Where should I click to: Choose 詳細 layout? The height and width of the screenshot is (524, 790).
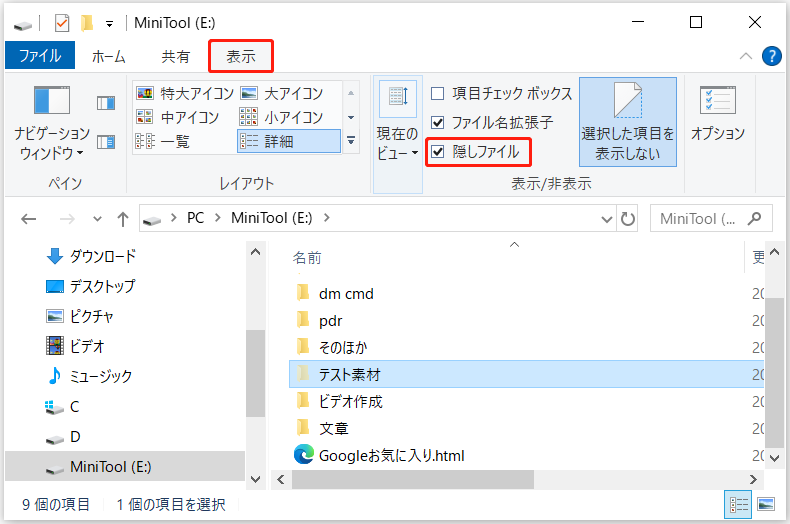(x=289, y=141)
